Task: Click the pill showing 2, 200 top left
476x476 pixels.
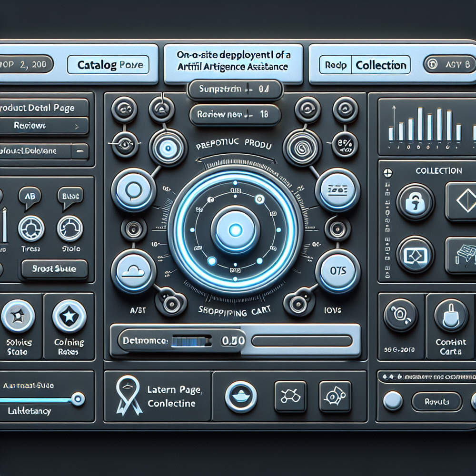Action: 26,64
